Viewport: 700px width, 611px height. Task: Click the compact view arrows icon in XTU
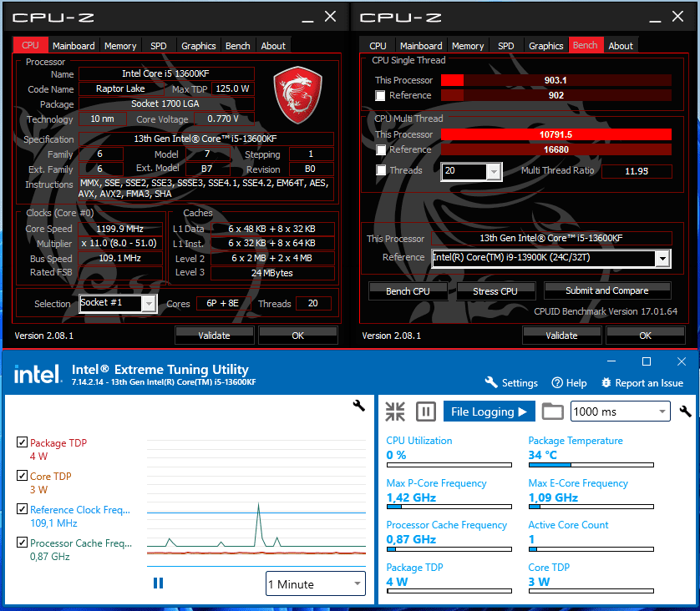click(395, 412)
